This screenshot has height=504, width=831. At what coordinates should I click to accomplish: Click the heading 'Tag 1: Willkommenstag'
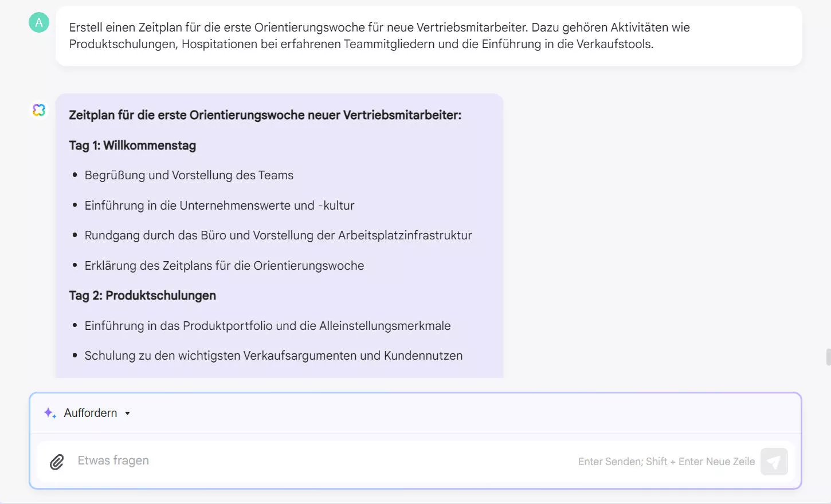tap(132, 145)
